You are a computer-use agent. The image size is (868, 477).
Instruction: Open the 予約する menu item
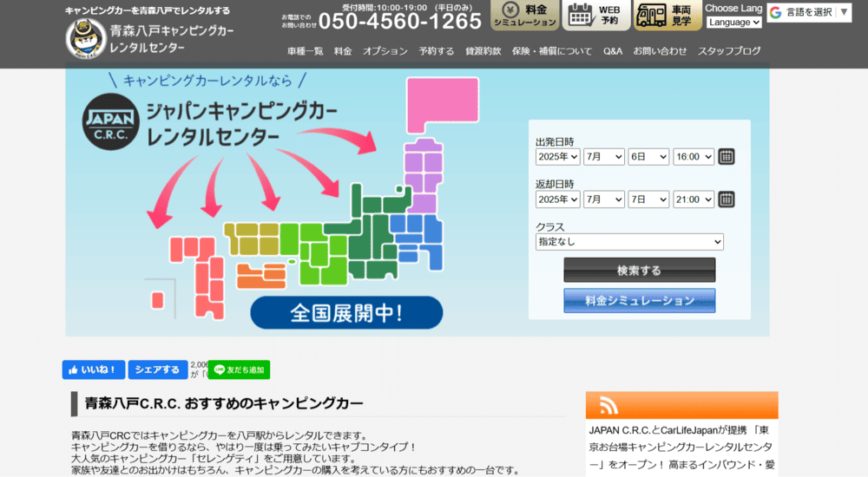coord(437,51)
